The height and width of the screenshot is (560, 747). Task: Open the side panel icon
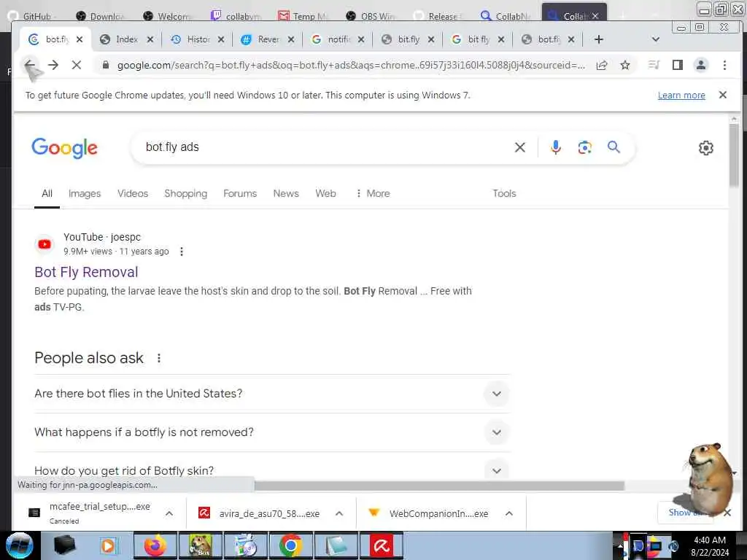[678, 65]
